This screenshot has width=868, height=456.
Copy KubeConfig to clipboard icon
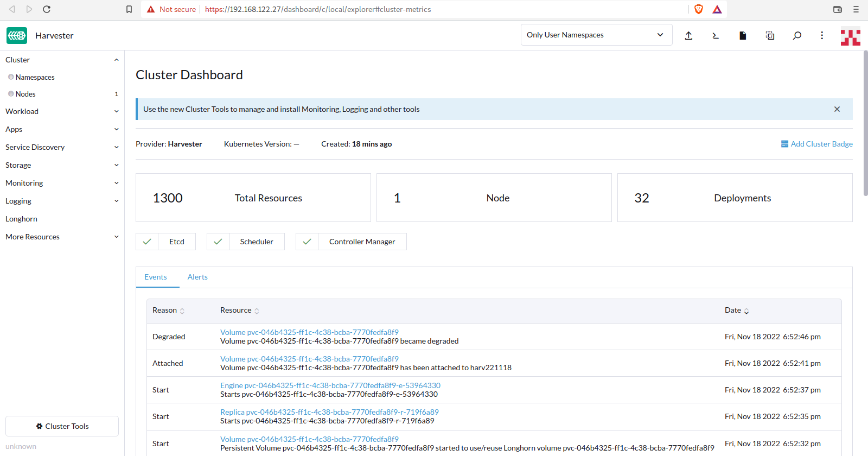(770, 35)
